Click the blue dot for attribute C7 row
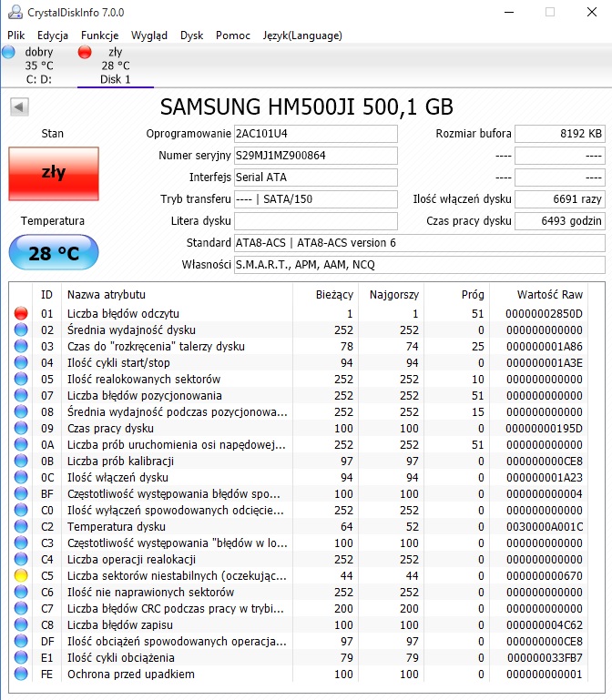Image resolution: width=612 pixels, height=700 pixels. click(21, 608)
